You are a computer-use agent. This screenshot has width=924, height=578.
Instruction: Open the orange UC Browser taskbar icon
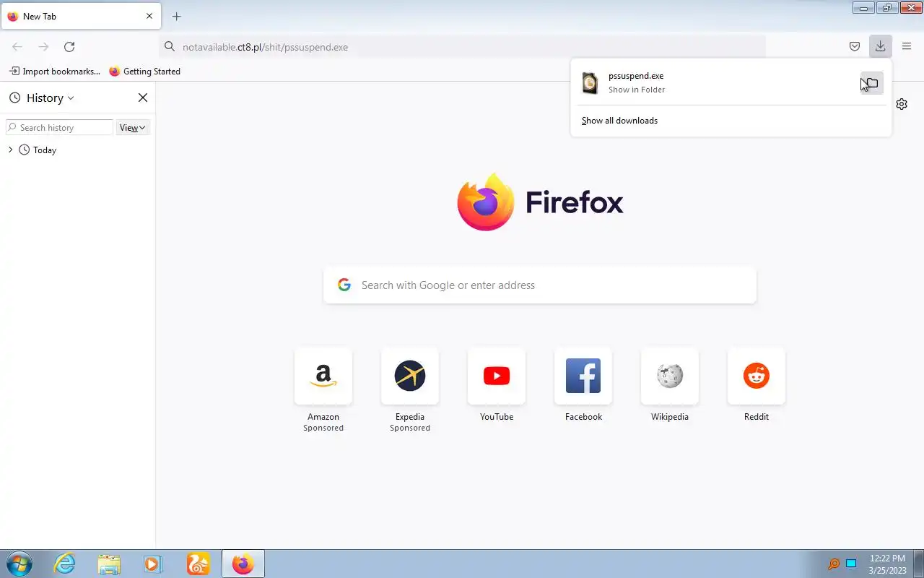(x=198, y=564)
